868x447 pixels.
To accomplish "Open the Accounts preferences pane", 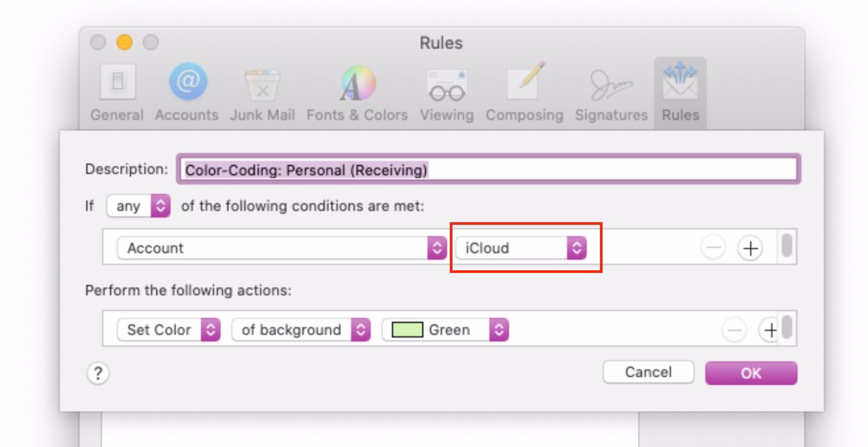I will pos(186,92).
